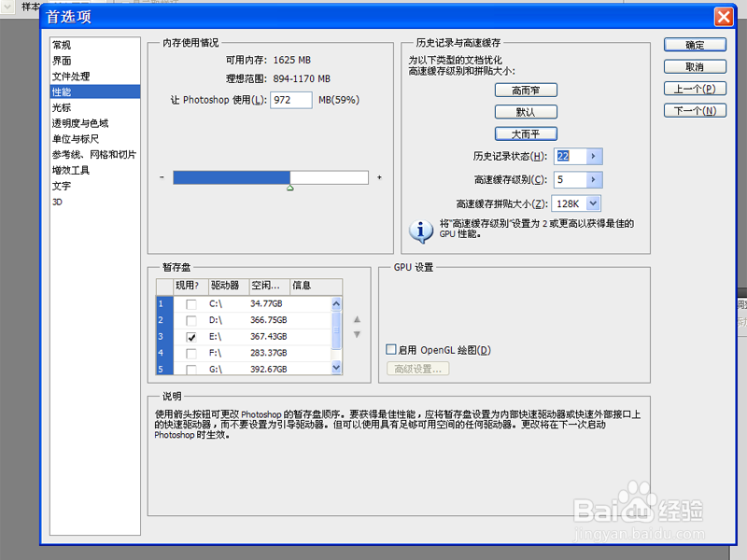Apply the 高而窄 cache preset

(526, 90)
